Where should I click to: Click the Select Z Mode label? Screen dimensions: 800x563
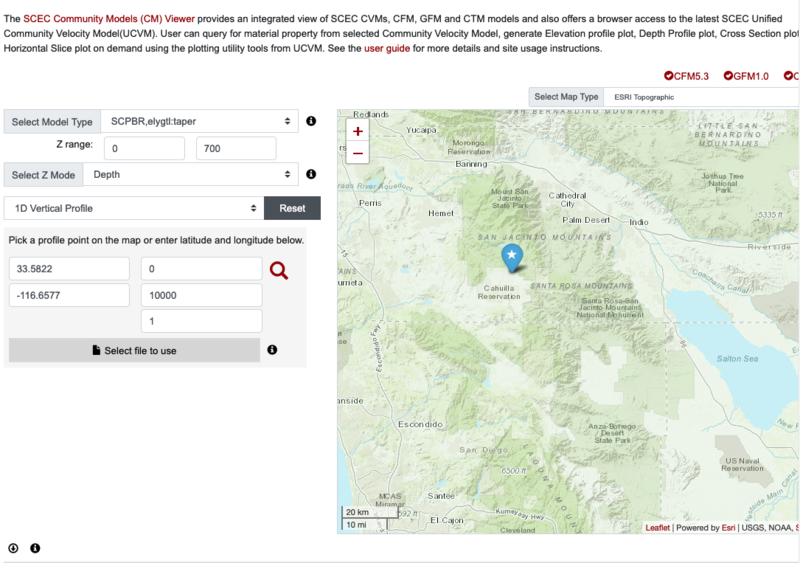click(43, 175)
